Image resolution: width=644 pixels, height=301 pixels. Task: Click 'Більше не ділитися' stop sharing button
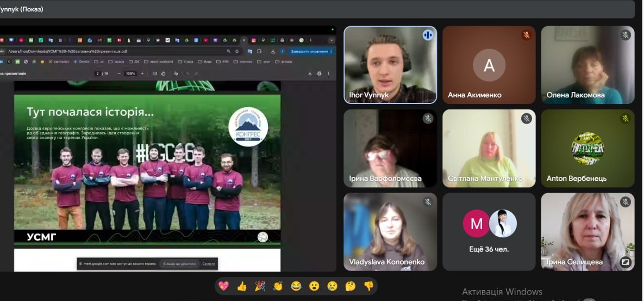click(179, 264)
